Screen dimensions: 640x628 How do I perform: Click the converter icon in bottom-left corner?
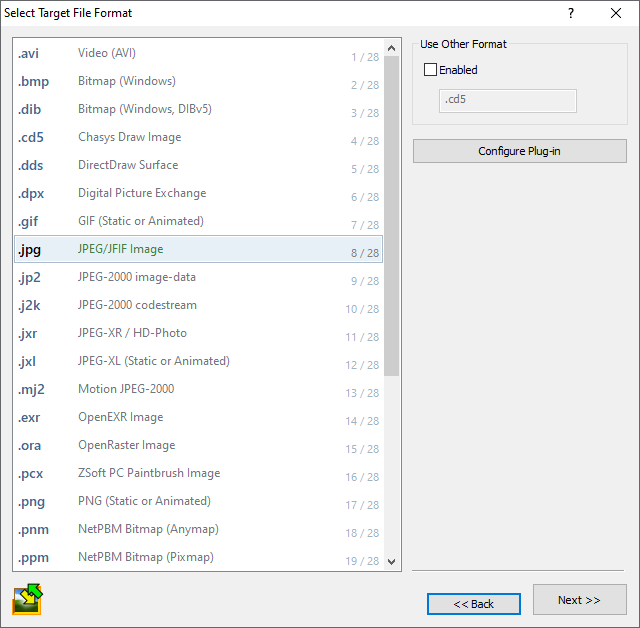click(x=27, y=598)
